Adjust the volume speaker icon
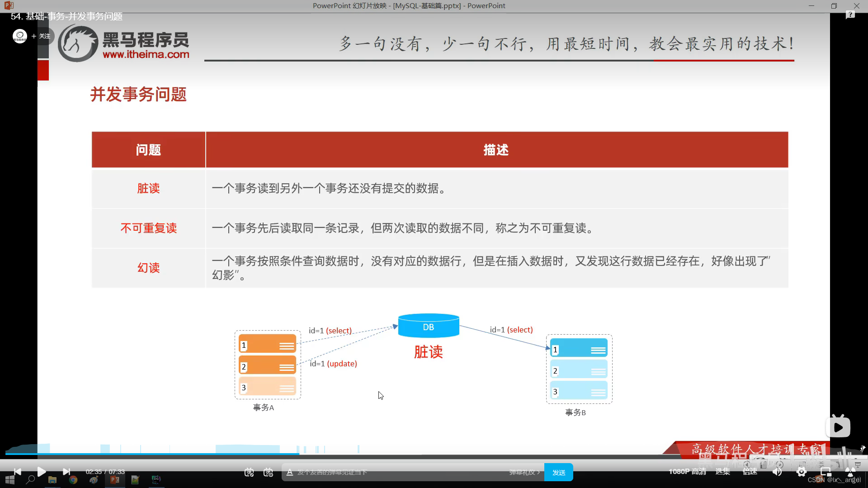Image resolution: width=868 pixels, height=488 pixels. tap(778, 472)
